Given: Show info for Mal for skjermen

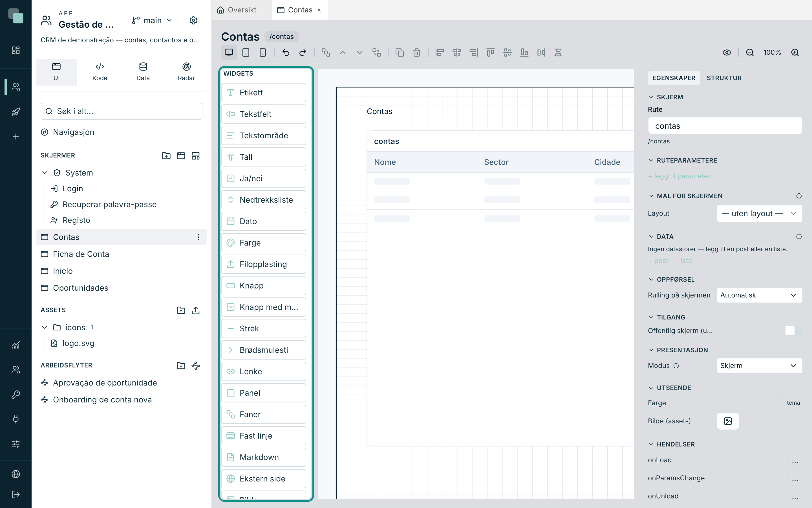Looking at the screenshot, I should click(x=799, y=196).
